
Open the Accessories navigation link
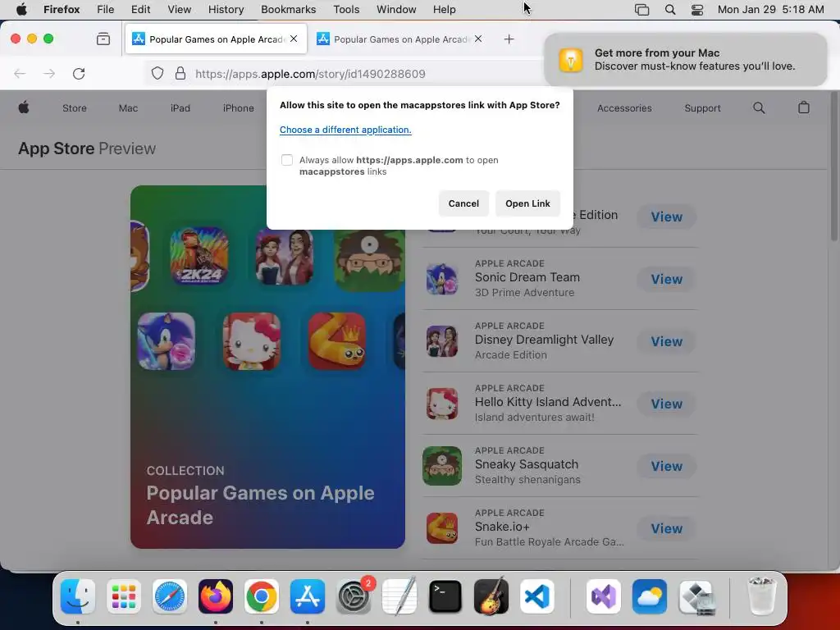[624, 108]
